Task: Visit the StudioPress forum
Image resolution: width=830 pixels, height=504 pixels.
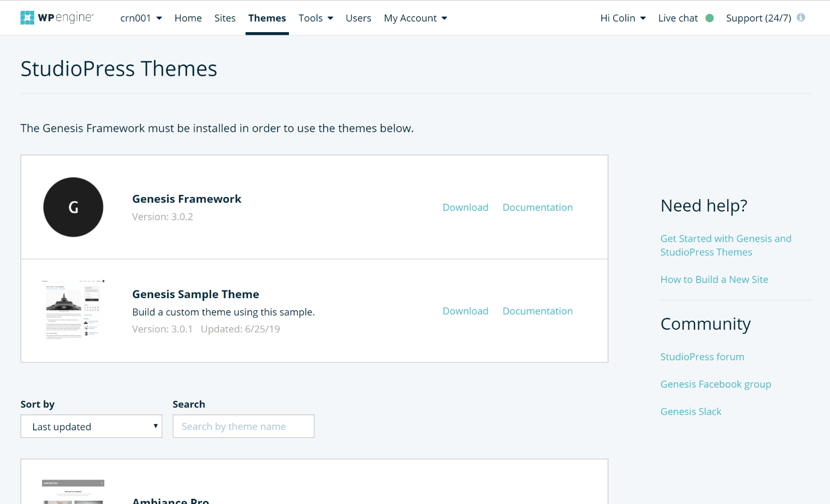Action: click(x=702, y=357)
